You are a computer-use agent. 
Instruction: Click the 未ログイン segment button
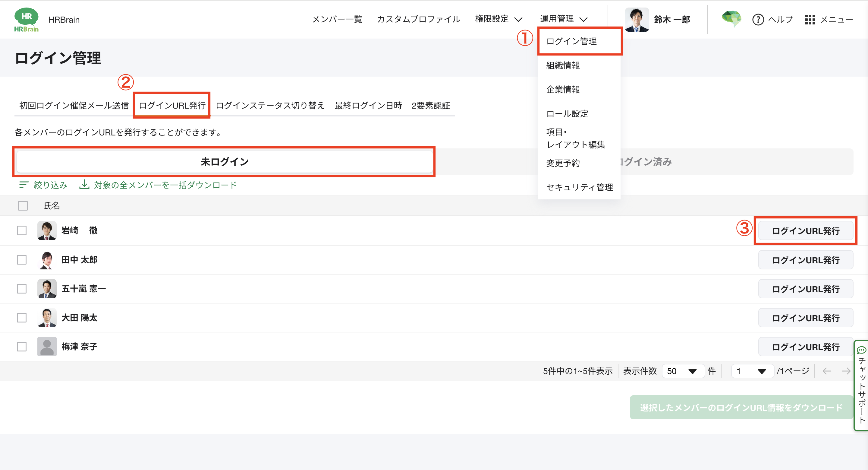[225, 162]
